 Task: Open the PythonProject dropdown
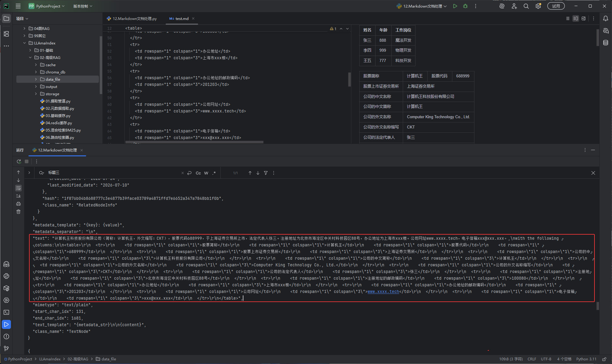coord(47,6)
